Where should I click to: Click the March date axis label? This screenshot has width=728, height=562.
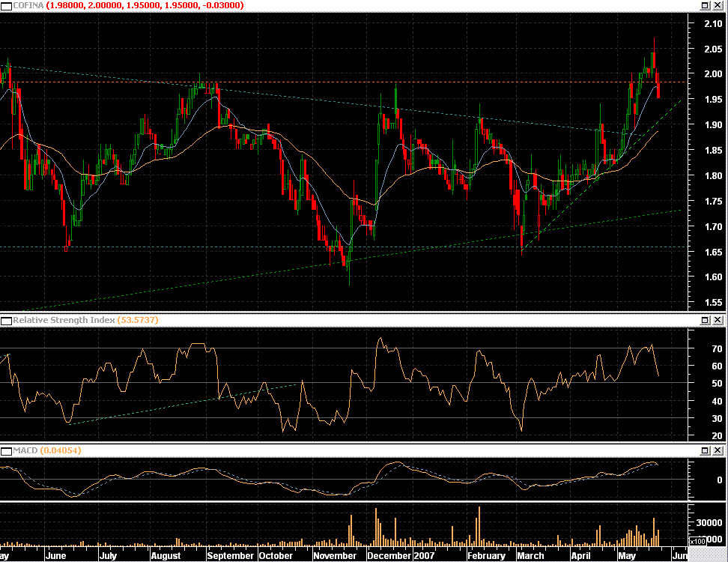[x=531, y=556]
